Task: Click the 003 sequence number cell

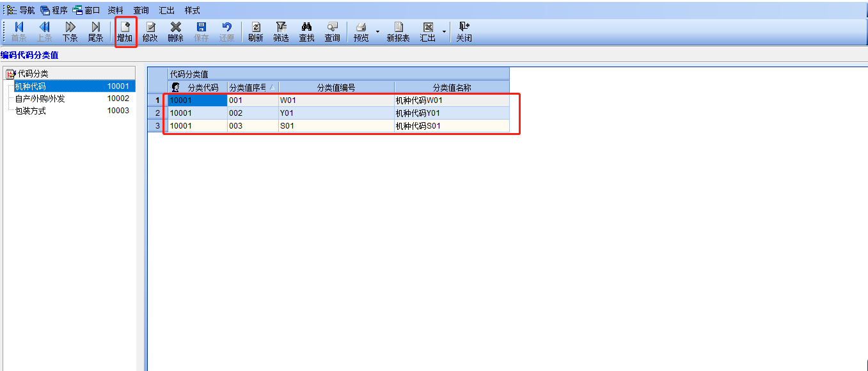Action: tap(253, 126)
